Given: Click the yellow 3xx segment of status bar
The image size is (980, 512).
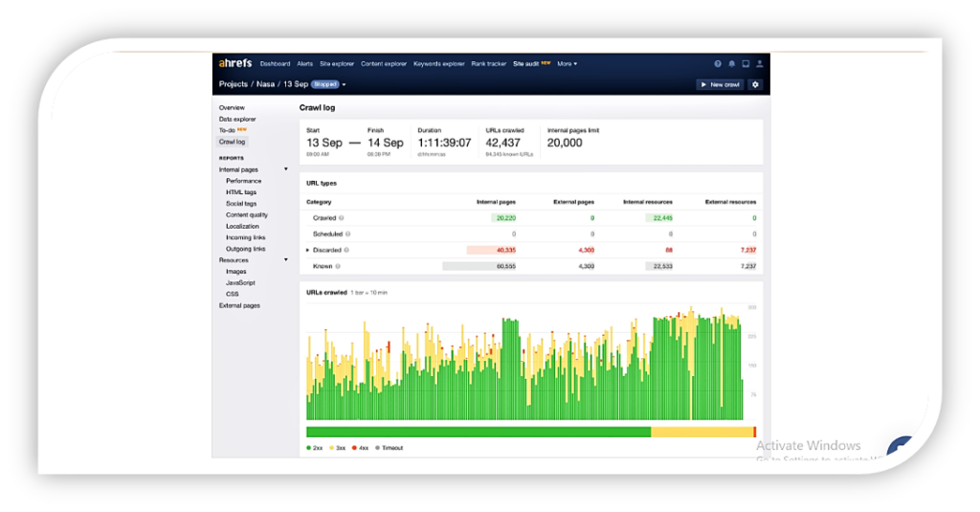Looking at the screenshot, I should click(x=702, y=433).
